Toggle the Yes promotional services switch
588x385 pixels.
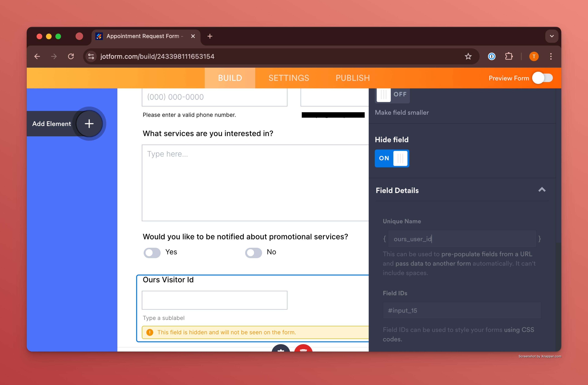152,253
